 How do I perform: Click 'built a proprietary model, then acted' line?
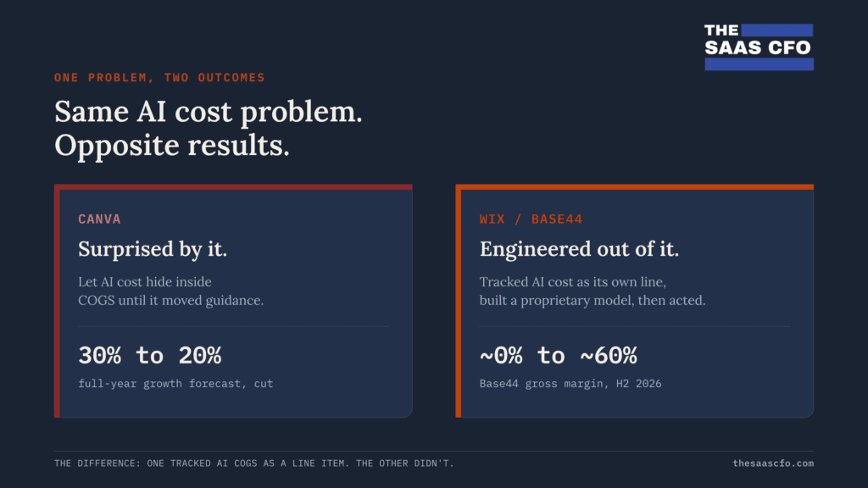coord(593,301)
